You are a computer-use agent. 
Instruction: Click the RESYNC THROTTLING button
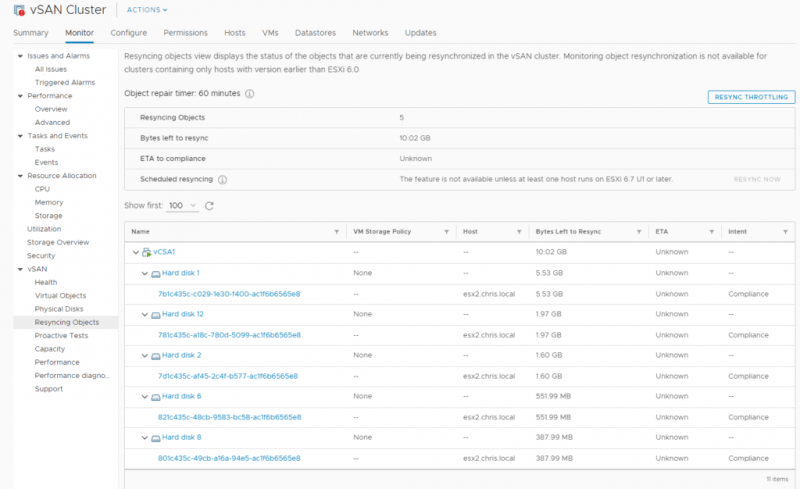click(x=751, y=97)
